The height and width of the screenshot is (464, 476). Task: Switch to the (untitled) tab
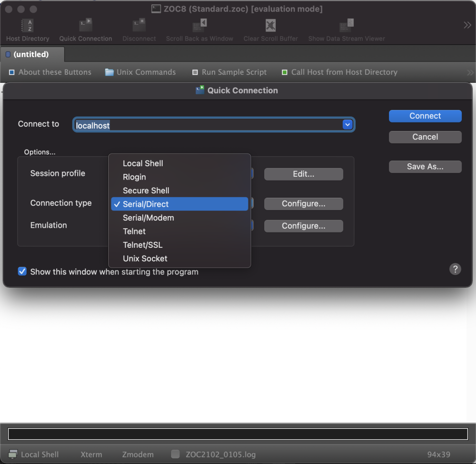(x=31, y=54)
